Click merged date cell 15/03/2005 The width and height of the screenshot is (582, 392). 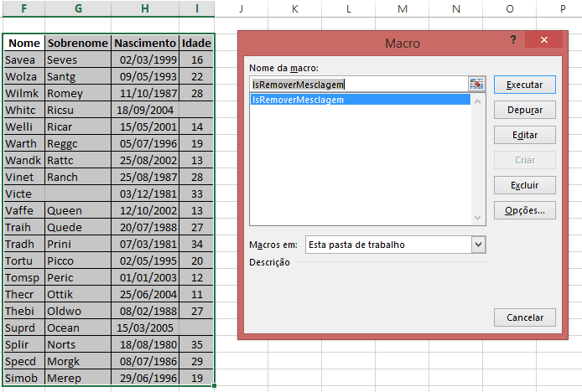coord(162,328)
